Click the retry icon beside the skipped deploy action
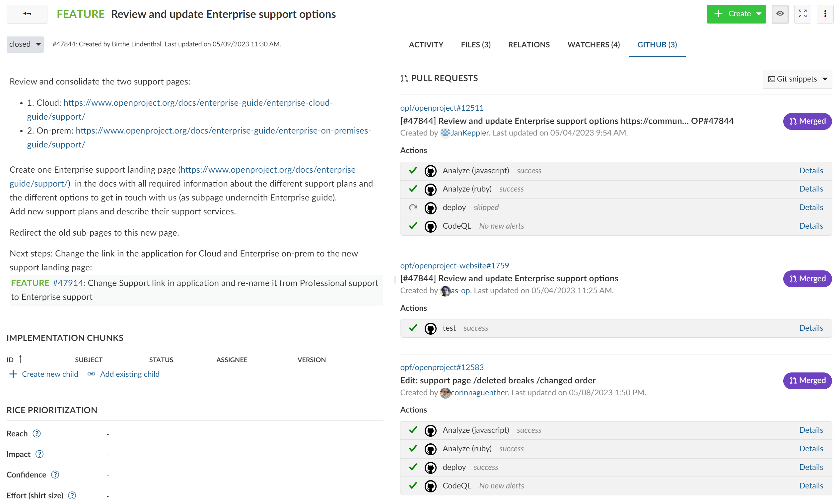Viewport: 838px width, 504px height. tap(413, 207)
